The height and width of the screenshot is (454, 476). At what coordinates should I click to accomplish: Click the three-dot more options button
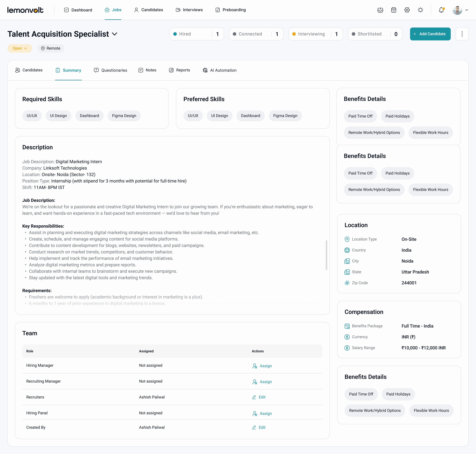[x=462, y=34]
